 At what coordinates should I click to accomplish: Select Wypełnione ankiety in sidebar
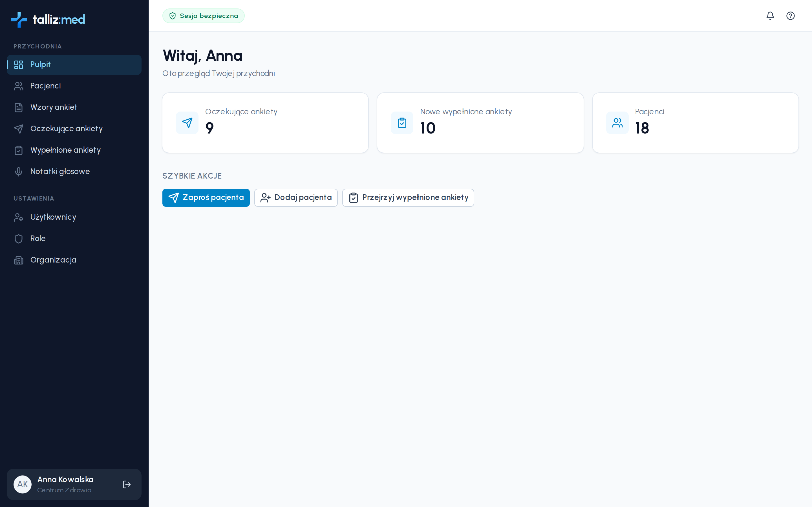click(x=74, y=150)
